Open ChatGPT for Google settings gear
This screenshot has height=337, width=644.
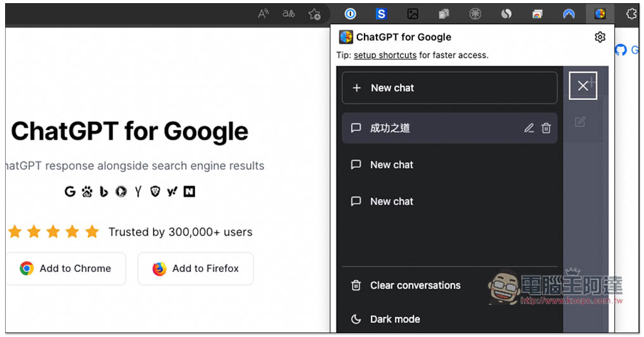coord(600,37)
